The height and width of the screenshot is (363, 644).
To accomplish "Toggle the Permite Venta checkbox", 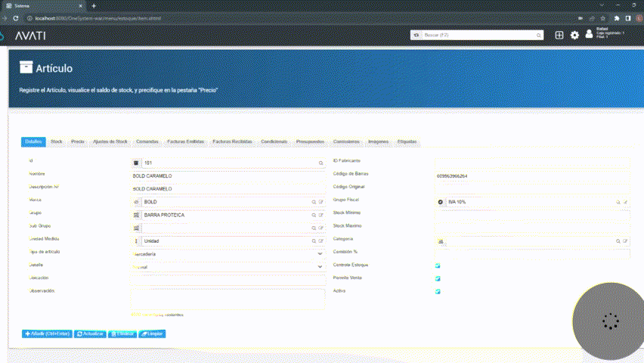I will point(438,278).
